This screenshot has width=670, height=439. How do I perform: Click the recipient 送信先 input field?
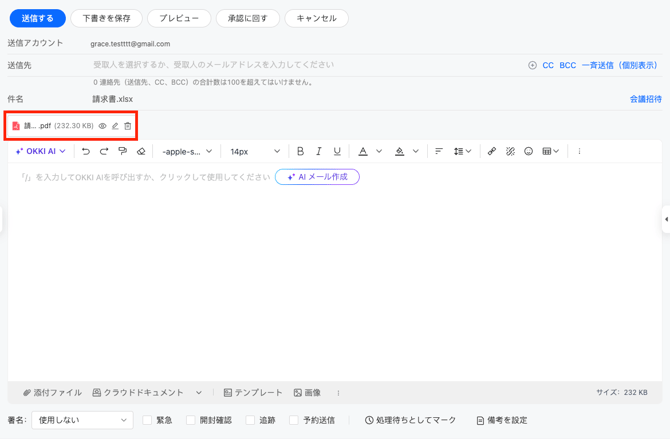tap(308, 65)
